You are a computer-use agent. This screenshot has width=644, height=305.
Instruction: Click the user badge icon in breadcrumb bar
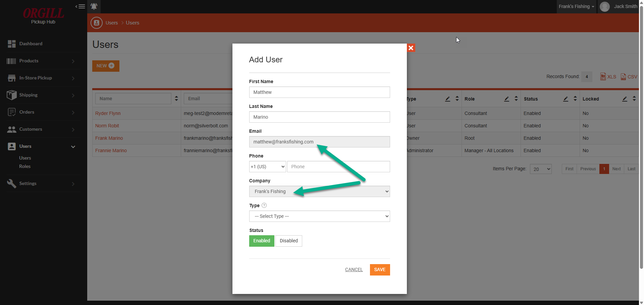click(97, 23)
